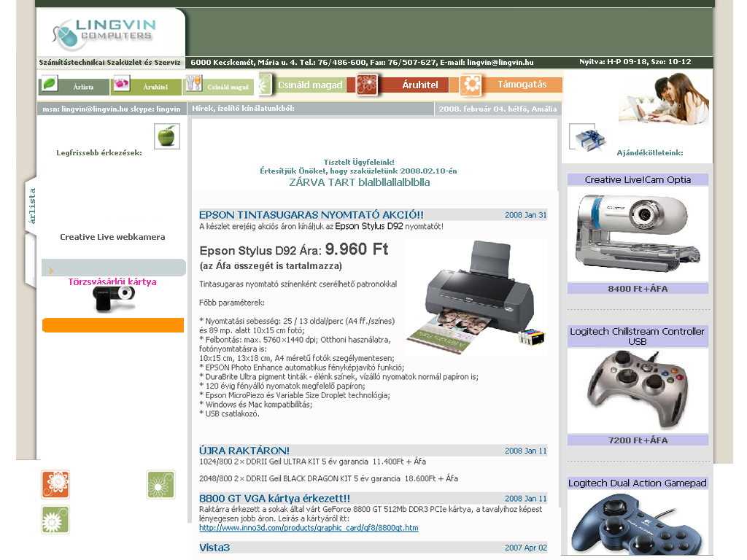Screen dimensions: 747x560
Task: Click the orange bar in the left sidebar
Action: coord(113,325)
